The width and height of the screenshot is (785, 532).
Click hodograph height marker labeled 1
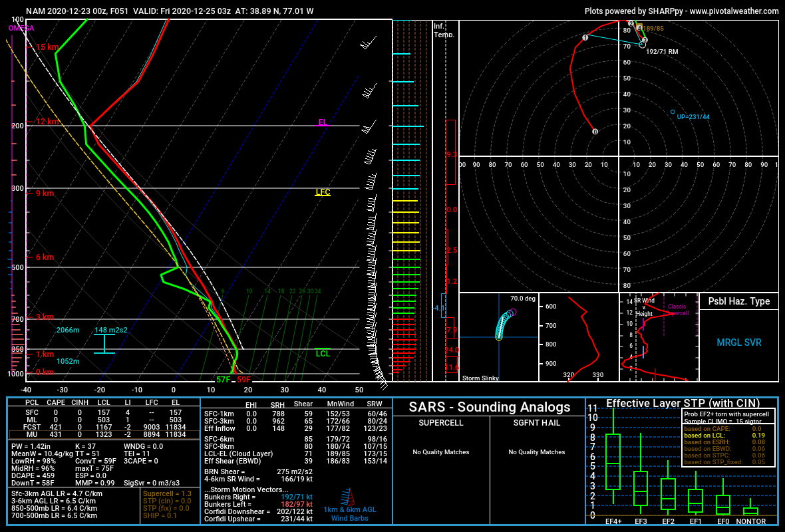click(585, 37)
